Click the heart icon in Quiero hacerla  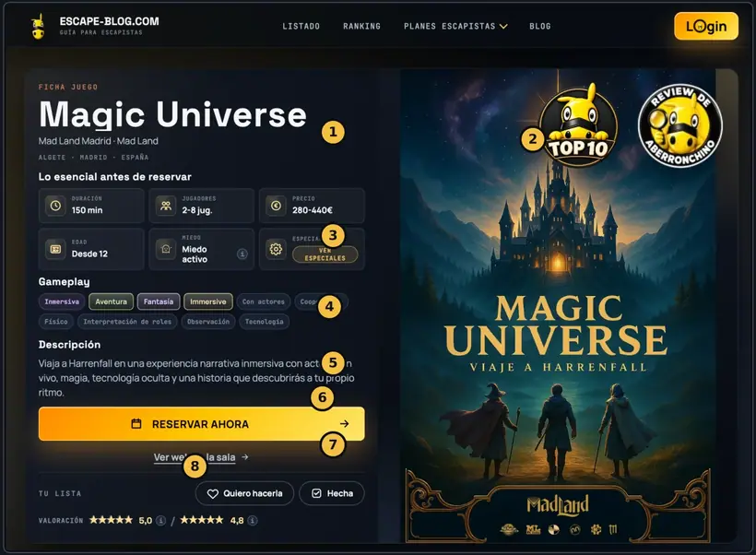click(x=213, y=494)
